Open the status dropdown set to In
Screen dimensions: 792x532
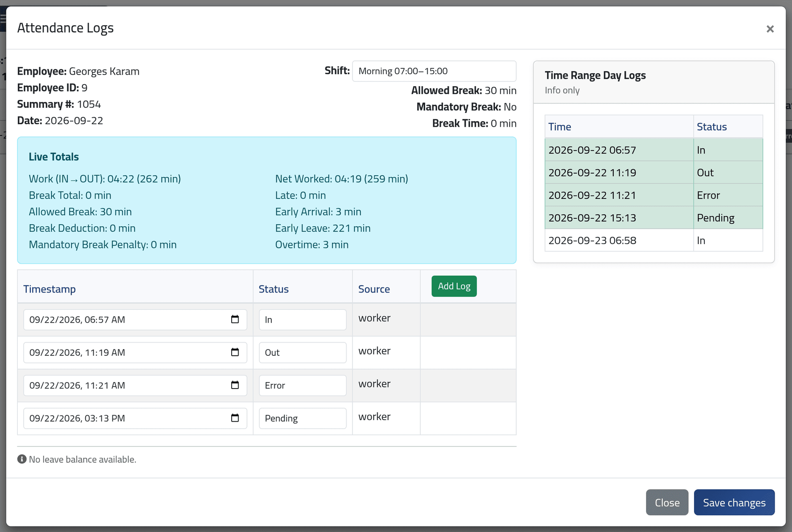[x=302, y=320]
